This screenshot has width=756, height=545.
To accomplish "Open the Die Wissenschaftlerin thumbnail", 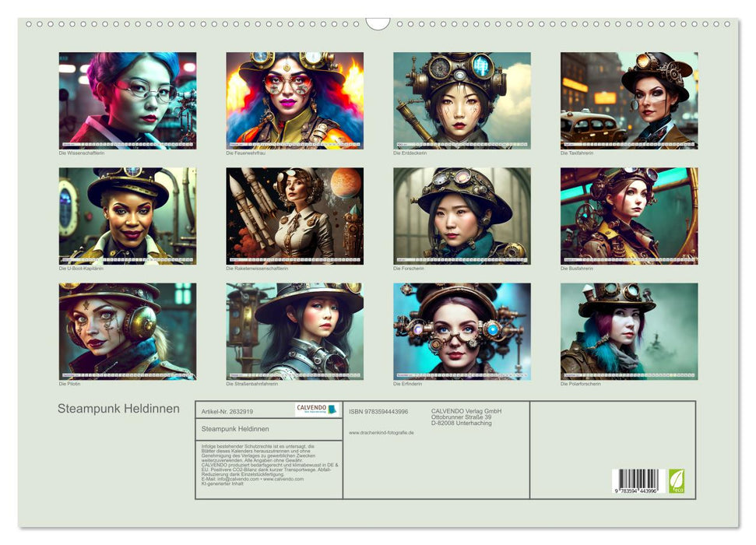I will [128, 100].
